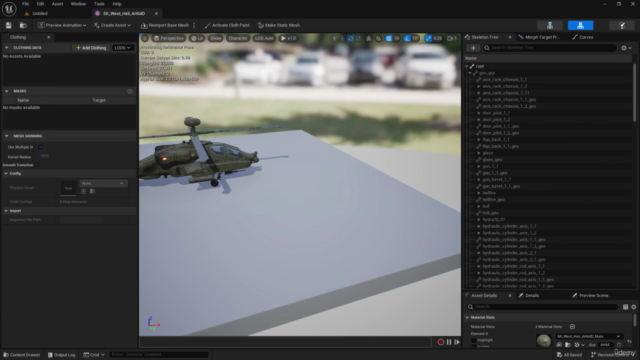Click the record animation red button

click(441, 342)
